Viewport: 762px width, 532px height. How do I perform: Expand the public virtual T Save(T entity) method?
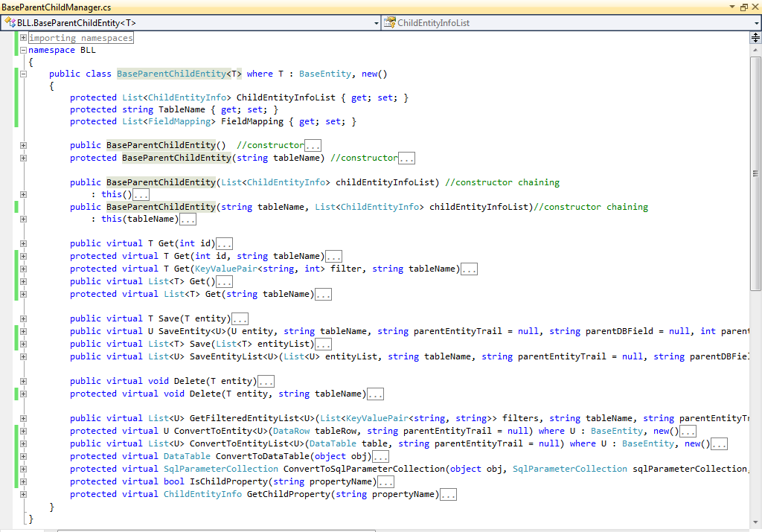click(23, 318)
